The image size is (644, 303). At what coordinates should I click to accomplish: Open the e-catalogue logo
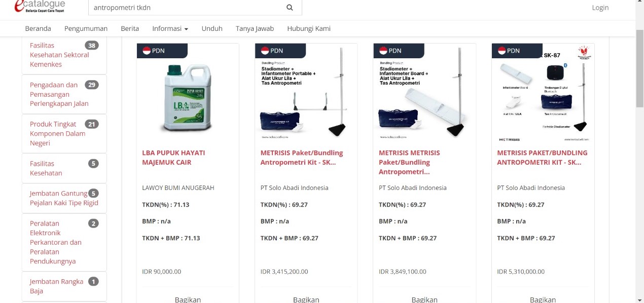40,7
